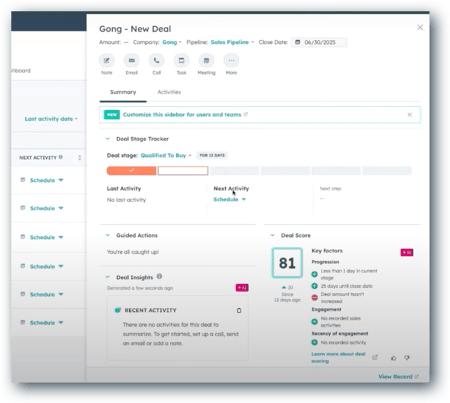Image resolution: width=450 pixels, height=403 pixels.
Task: Open Learn more about deal scoring link
Action: [x=338, y=357]
